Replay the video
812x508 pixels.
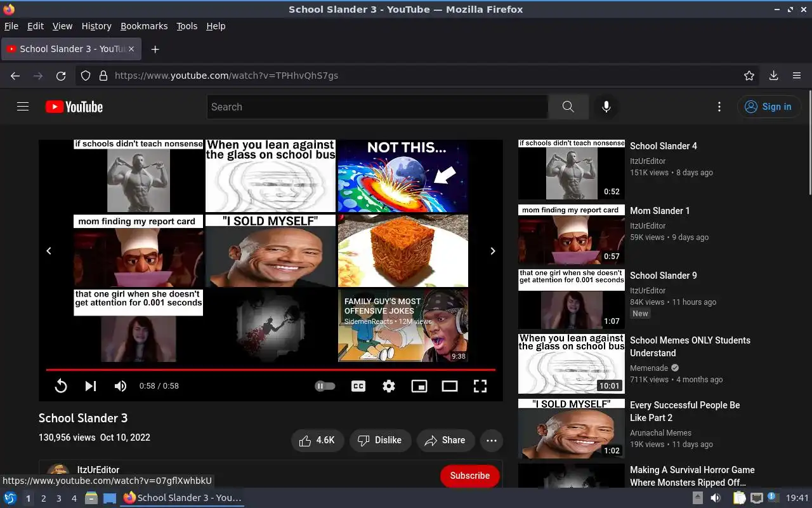pos(61,385)
